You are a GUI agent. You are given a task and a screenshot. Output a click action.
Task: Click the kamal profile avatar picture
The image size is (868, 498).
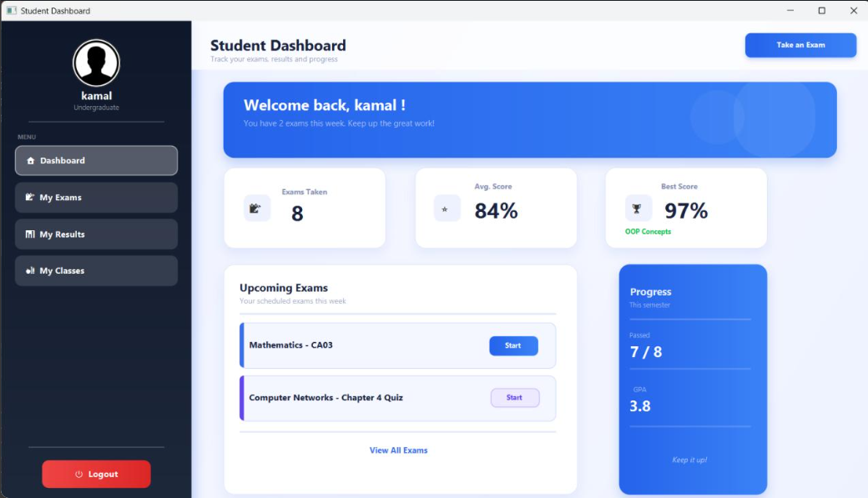pyautogui.click(x=96, y=63)
